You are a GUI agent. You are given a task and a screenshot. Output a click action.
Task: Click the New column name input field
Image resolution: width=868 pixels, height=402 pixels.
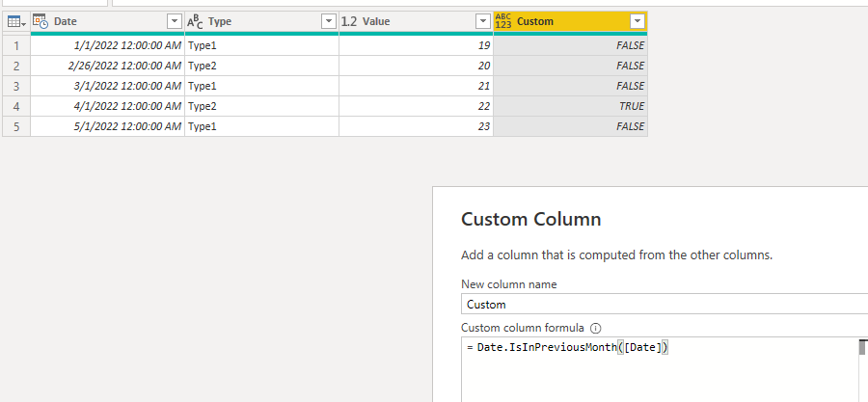[x=665, y=304]
